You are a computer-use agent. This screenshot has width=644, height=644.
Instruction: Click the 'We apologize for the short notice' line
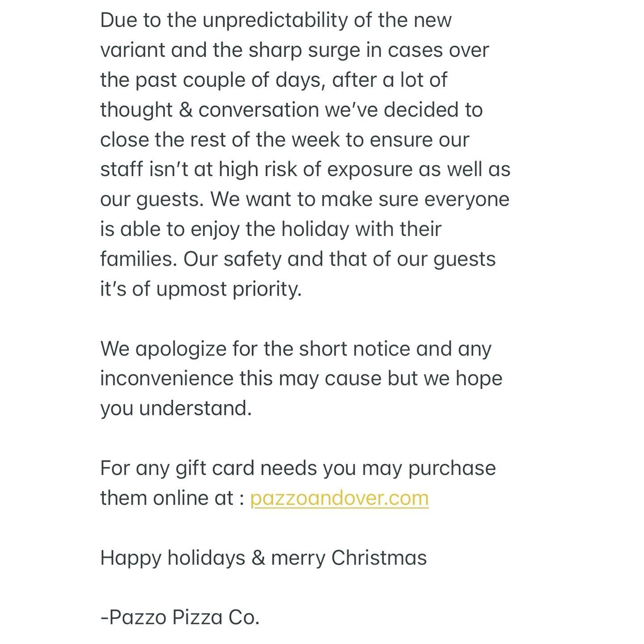tap(296, 349)
